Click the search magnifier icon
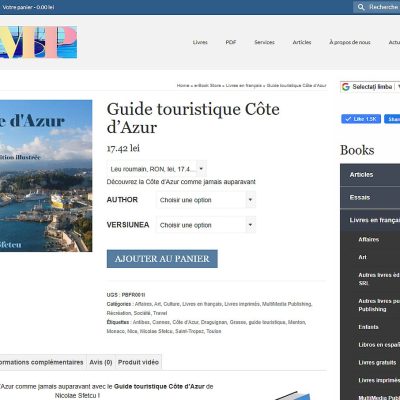 click(361, 7)
